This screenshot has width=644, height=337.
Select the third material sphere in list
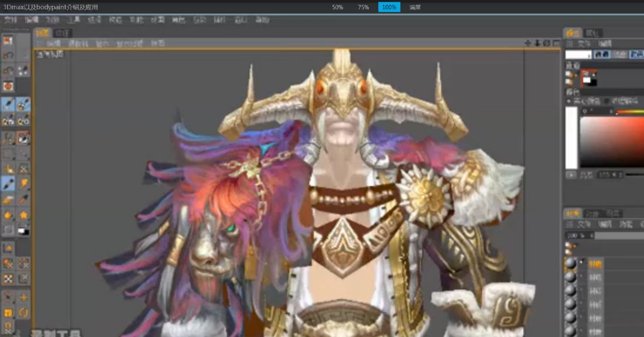[571, 291]
